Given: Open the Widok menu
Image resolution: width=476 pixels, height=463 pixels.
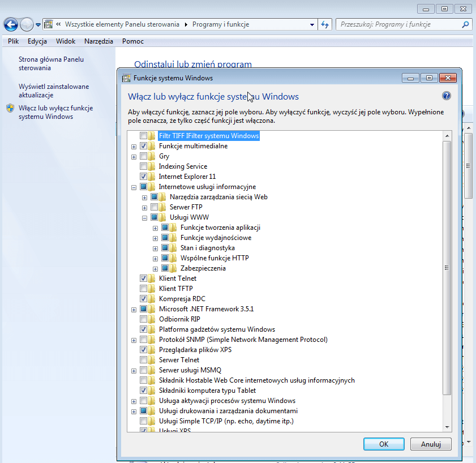Looking at the screenshot, I should 66,41.
